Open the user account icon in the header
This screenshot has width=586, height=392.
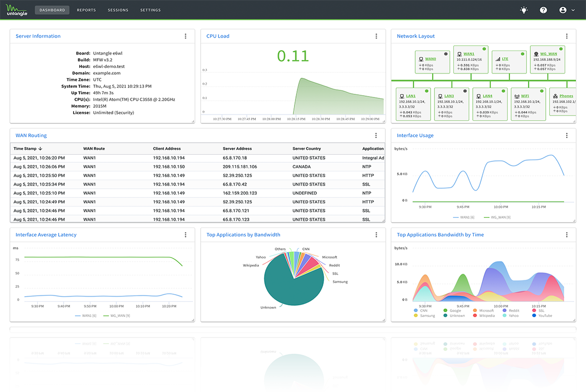[x=563, y=10]
